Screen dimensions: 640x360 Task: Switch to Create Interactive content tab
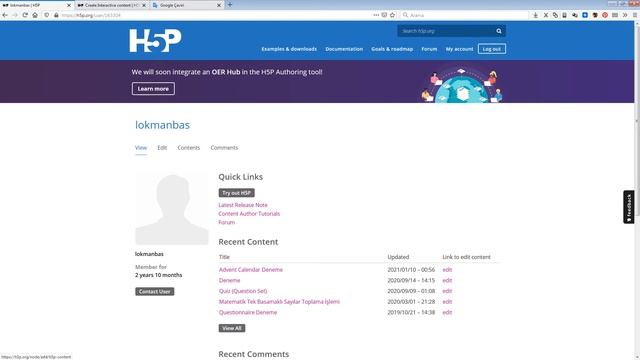[x=109, y=5]
